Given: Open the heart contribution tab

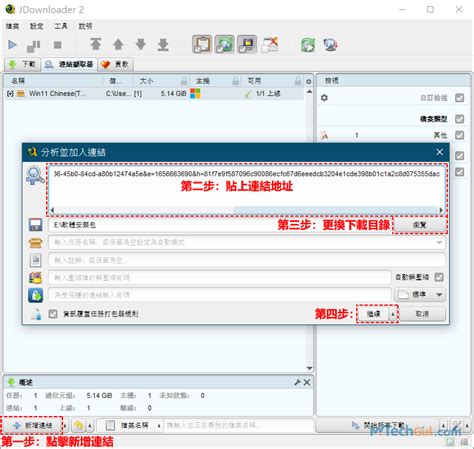Looking at the screenshot, I should (115, 64).
